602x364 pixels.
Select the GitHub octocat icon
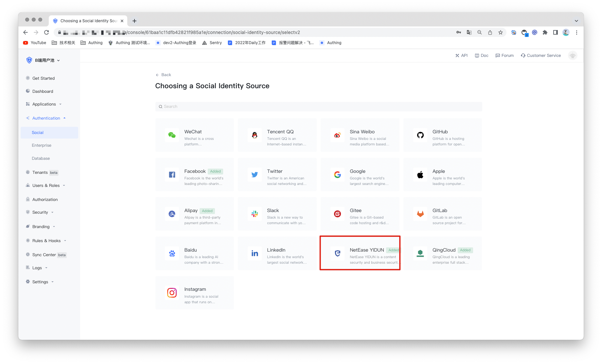(420, 135)
